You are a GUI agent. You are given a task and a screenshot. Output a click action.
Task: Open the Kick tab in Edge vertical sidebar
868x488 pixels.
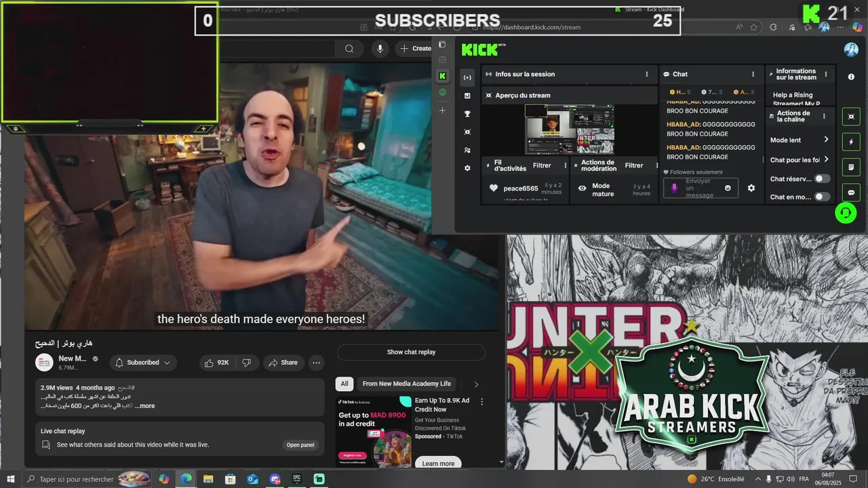pos(442,76)
